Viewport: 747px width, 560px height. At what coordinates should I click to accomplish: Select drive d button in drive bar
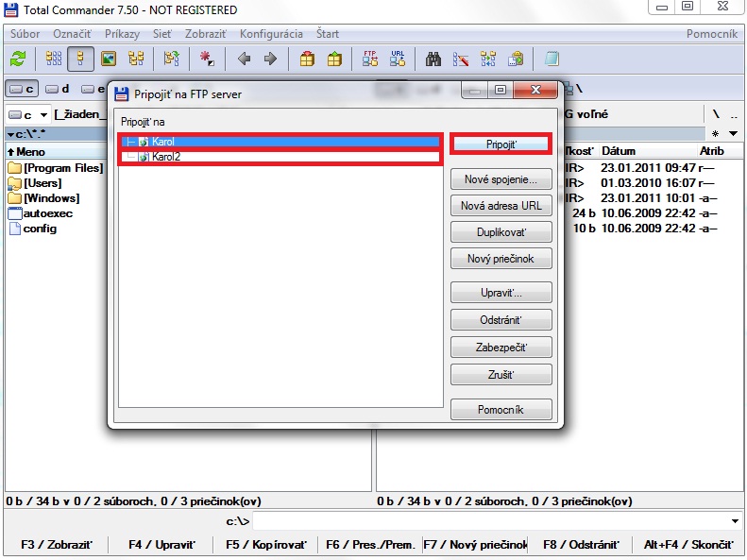point(58,89)
